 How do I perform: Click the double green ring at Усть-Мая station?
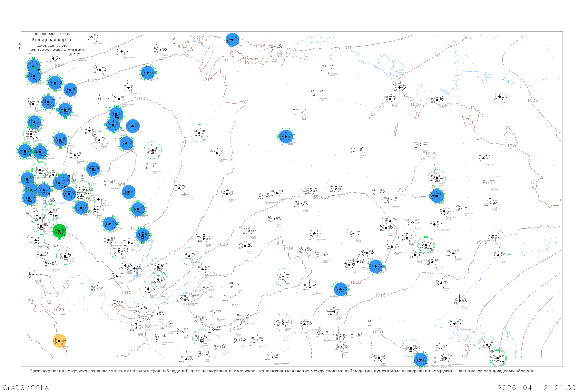(x=426, y=245)
